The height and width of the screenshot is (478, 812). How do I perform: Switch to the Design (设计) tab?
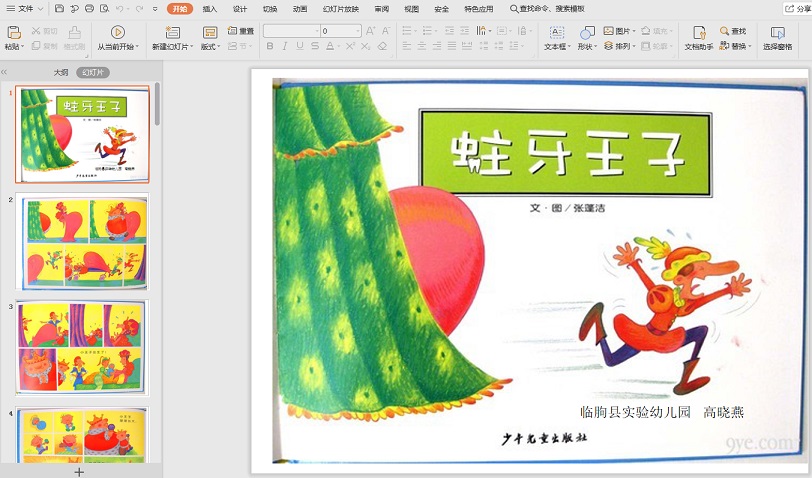coord(240,9)
